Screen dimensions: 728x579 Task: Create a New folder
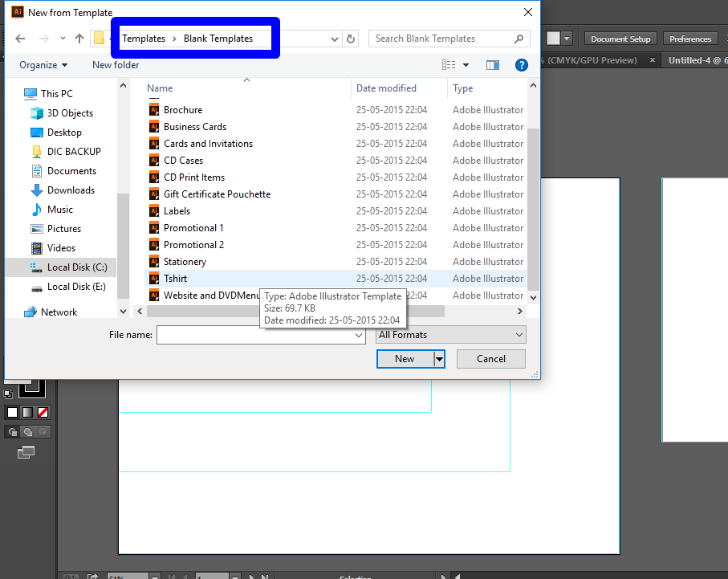[116, 65]
